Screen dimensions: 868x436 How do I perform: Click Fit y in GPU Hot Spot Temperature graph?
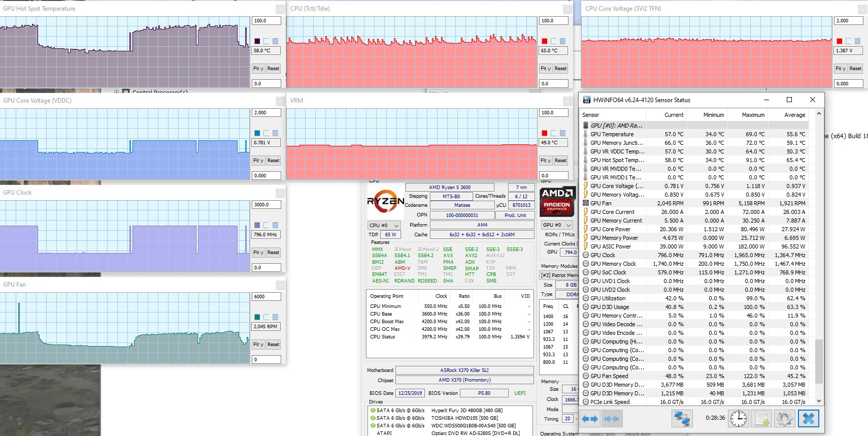tap(258, 69)
